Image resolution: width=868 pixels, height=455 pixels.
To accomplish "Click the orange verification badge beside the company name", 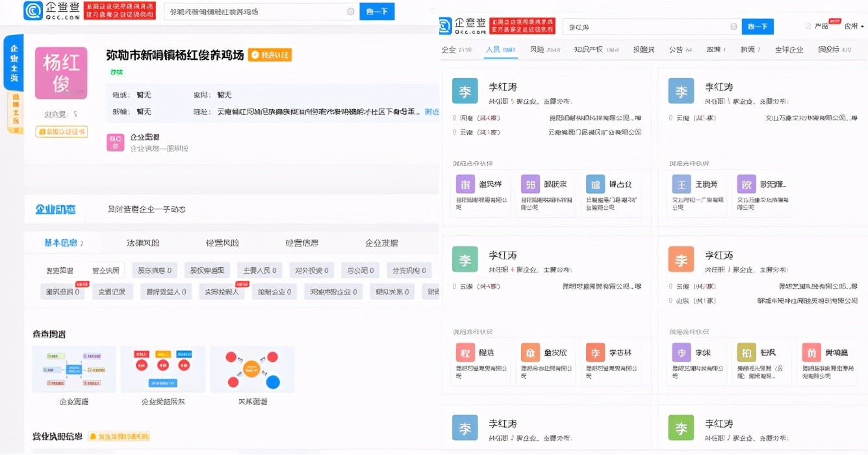I will (x=270, y=55).
